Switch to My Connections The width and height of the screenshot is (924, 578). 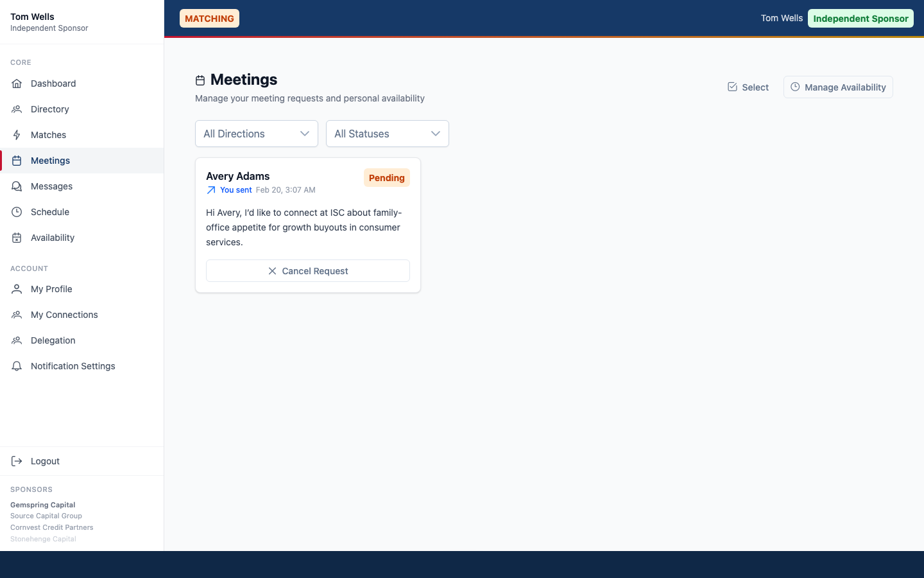(63, 315)
